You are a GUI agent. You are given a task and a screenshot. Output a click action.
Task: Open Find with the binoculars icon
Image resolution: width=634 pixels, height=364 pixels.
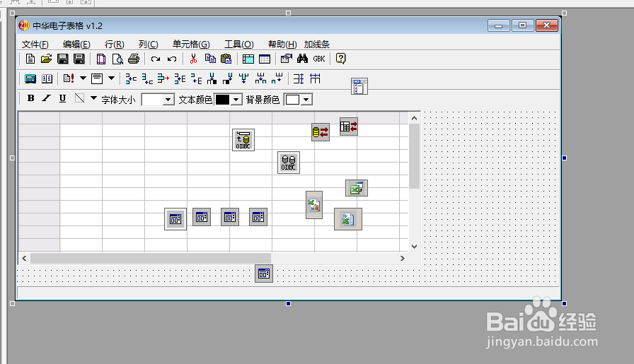[302, 59]
